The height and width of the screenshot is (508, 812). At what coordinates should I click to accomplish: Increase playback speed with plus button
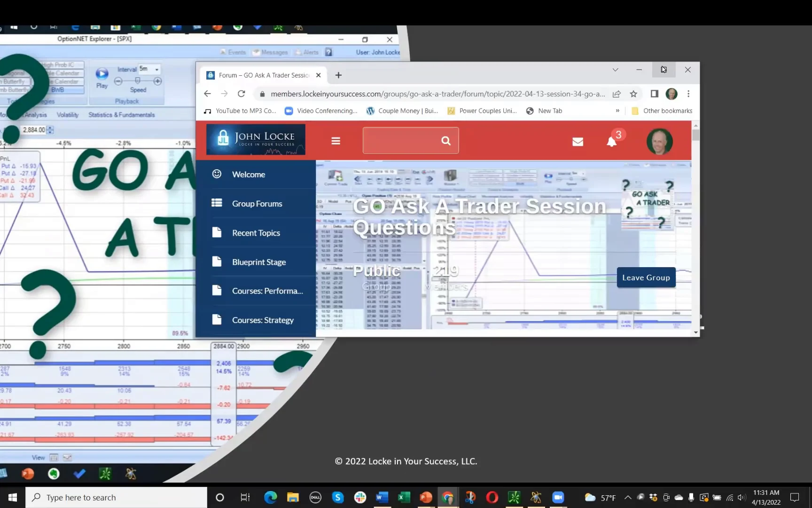coord(158,81)
